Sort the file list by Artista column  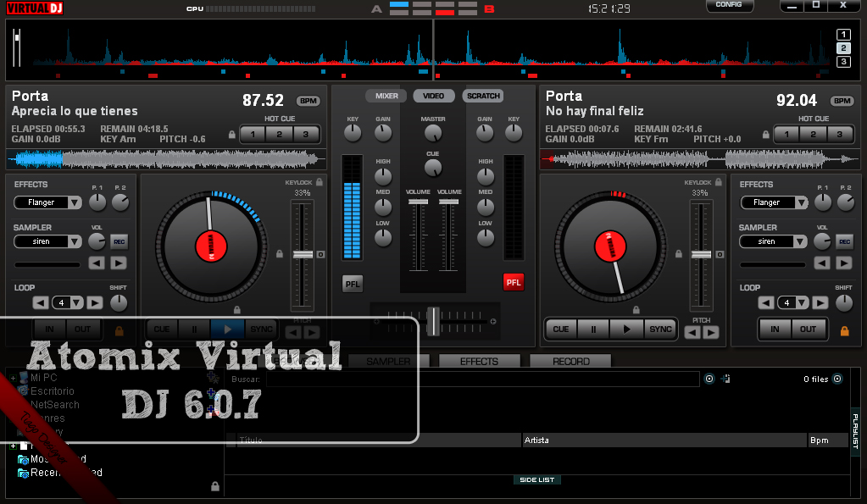[664, 440]
